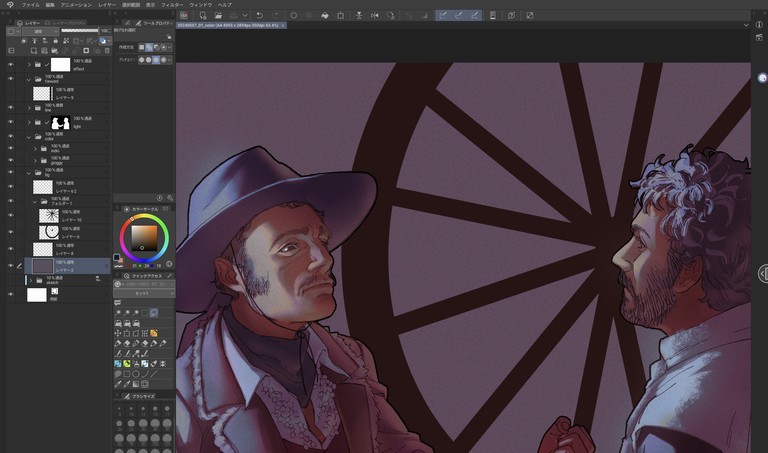768x453 pixels.
Task: Click the New Raster Layer icon
Action: (x=34, y=50)
